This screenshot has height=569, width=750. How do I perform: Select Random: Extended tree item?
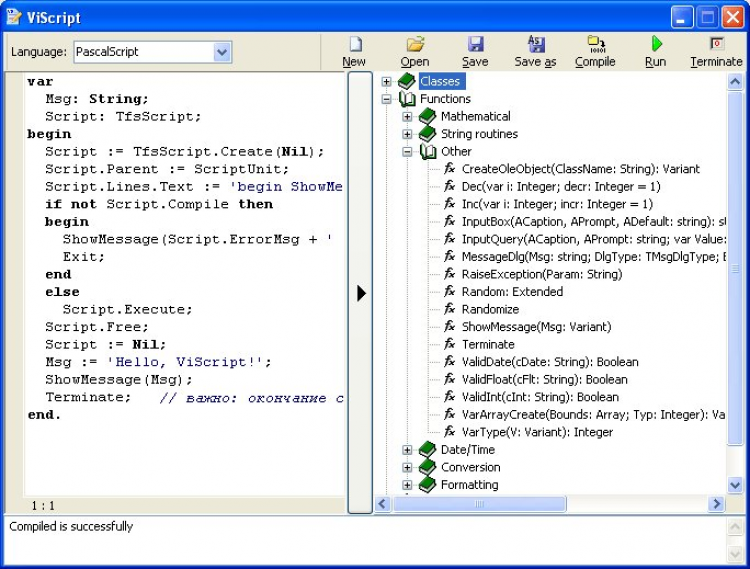(x=512, y=292)
